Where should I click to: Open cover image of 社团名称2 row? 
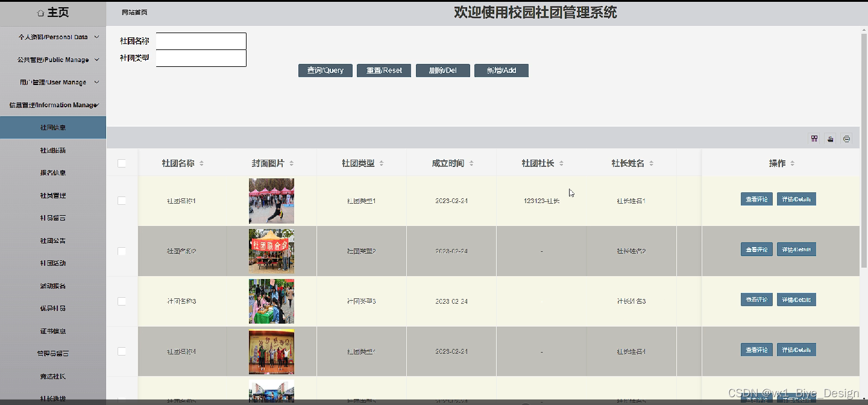(271, 251)
